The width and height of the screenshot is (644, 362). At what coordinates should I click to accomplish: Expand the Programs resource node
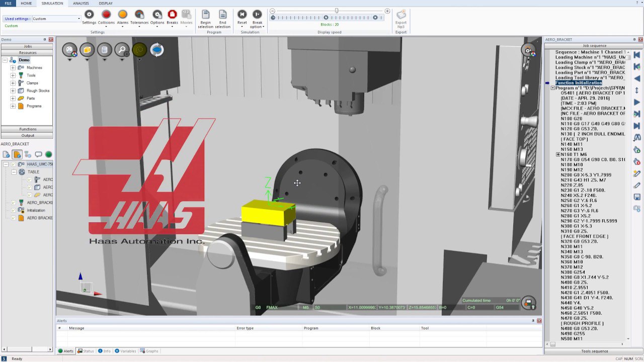(x=13, y=106)
